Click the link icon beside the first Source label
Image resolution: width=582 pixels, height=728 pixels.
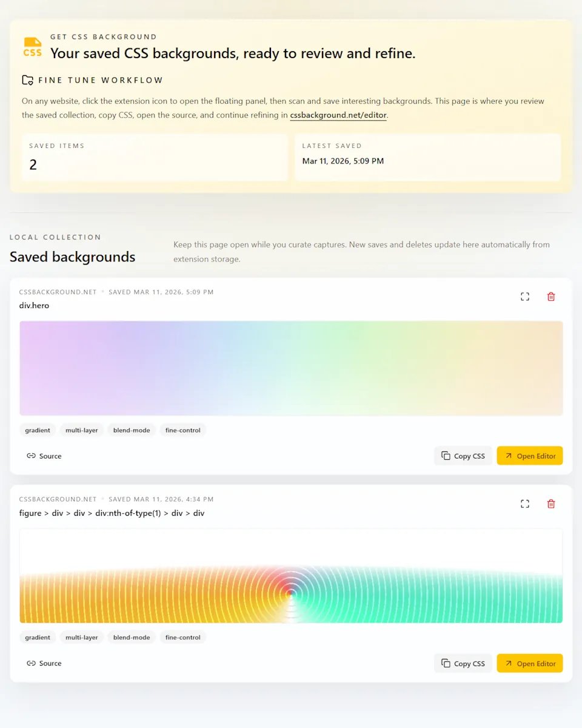[x=32, y=456]
